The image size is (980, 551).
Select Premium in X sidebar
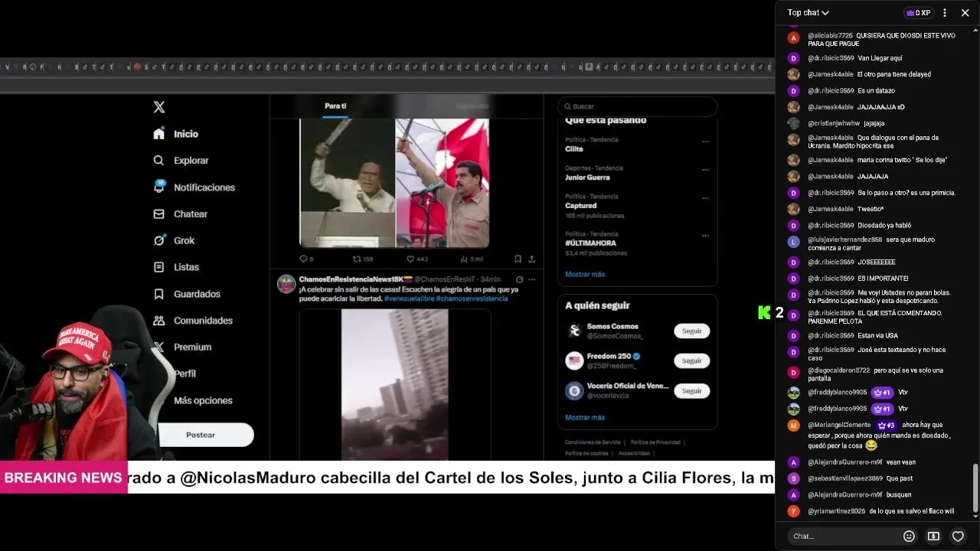pos(192,347)
